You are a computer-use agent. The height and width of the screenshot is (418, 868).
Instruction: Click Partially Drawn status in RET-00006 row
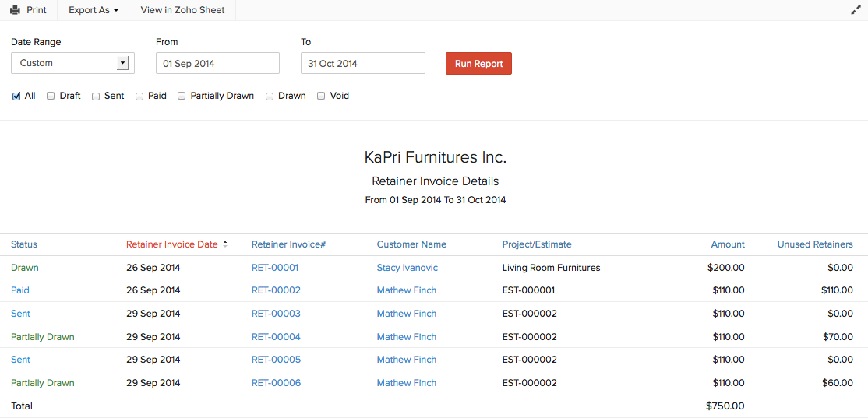42,383
